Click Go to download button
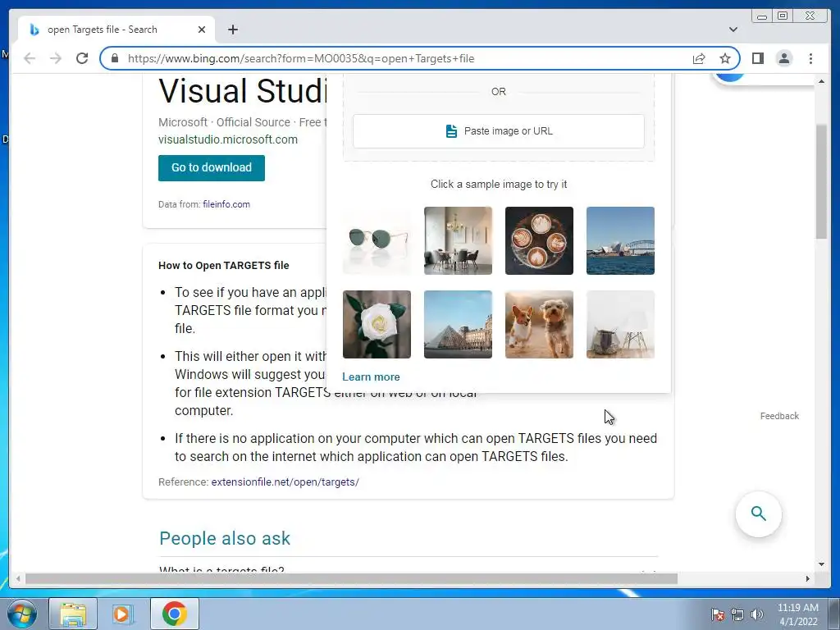The image size is (840, 630). click(212, 167)
